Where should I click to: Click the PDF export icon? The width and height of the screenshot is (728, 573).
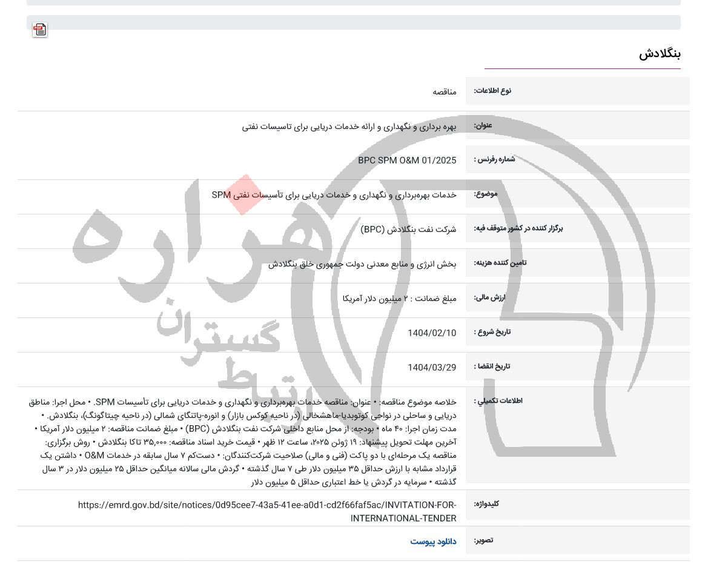pos(40,30)
